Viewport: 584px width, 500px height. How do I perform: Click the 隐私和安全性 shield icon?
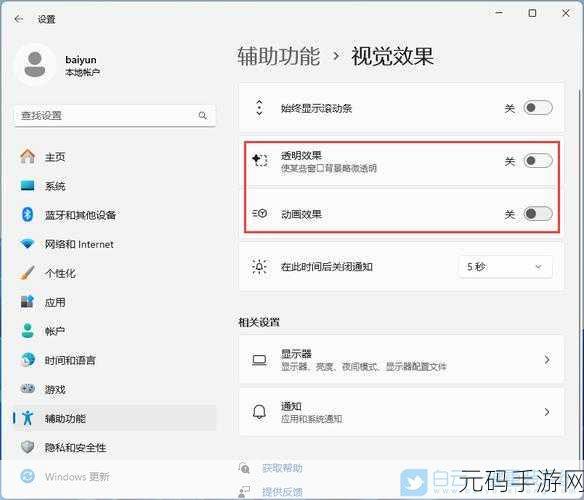click(x=28, y=447)
